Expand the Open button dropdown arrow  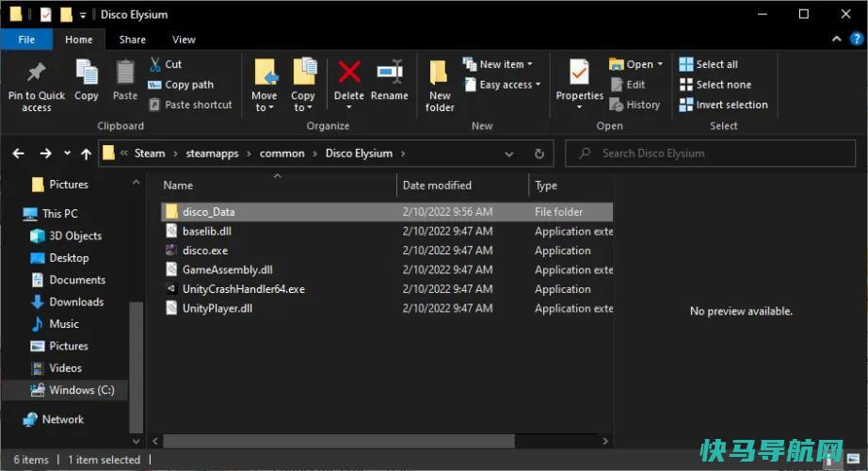click(x=660, y=64)
